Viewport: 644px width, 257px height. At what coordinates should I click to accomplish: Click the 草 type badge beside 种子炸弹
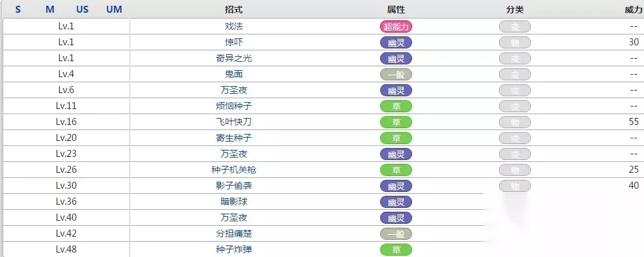pos(396,249)
